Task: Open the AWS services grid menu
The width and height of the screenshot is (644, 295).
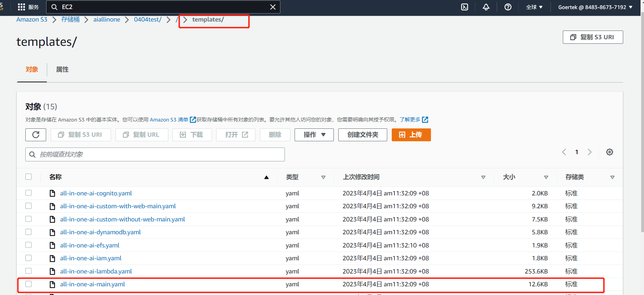Action: pyautogui.click(x=22, y=7)
